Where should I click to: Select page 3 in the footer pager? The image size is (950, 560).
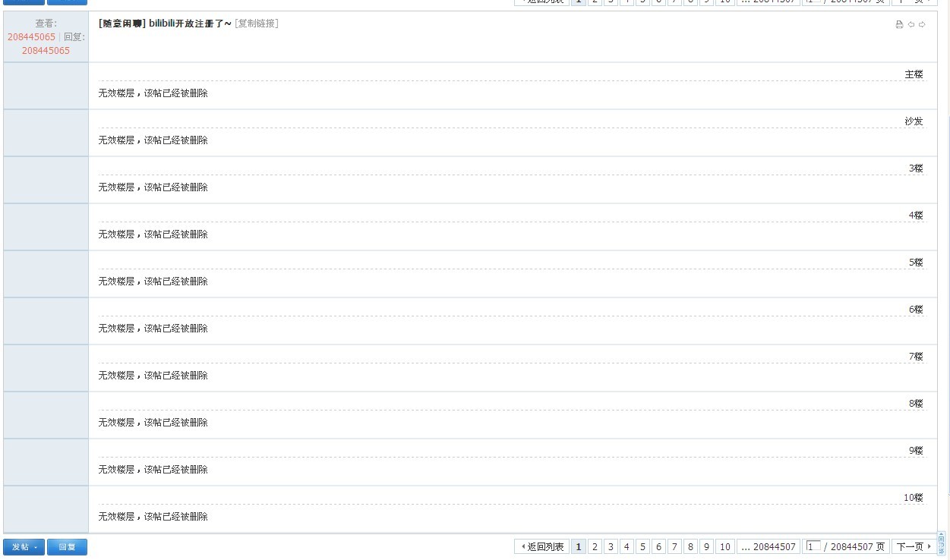[x=611, y=546]
